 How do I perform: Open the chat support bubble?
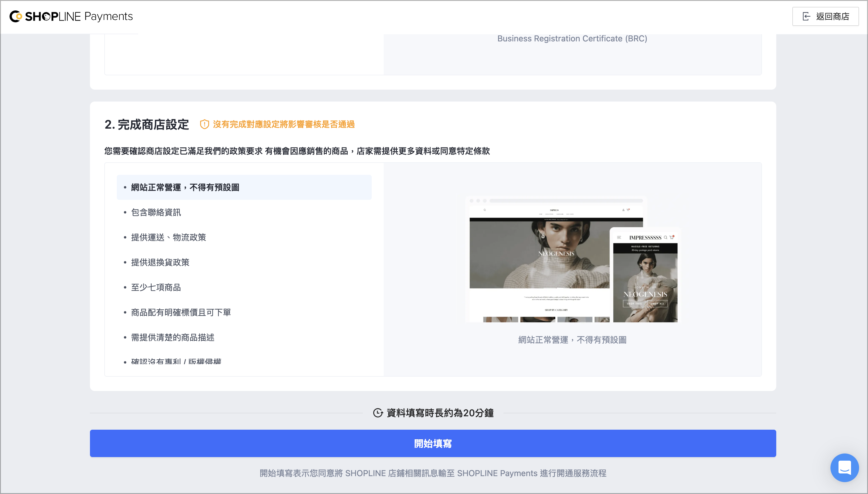pos(844,467)
